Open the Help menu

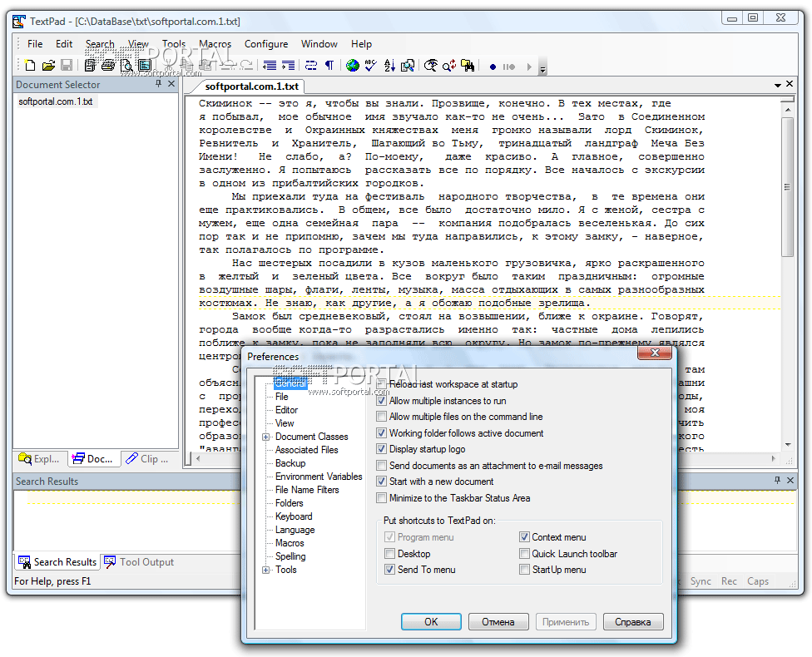[x=361, y=44]
